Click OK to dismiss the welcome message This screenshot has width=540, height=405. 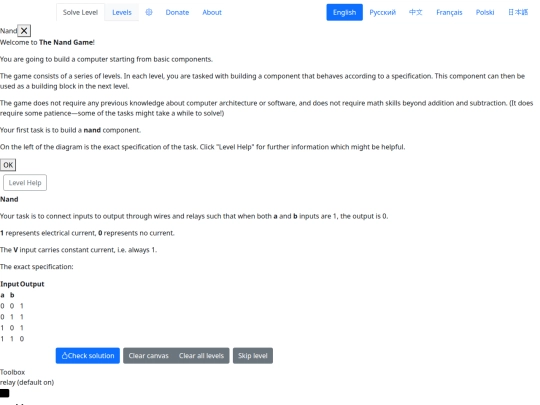[8, 165]
